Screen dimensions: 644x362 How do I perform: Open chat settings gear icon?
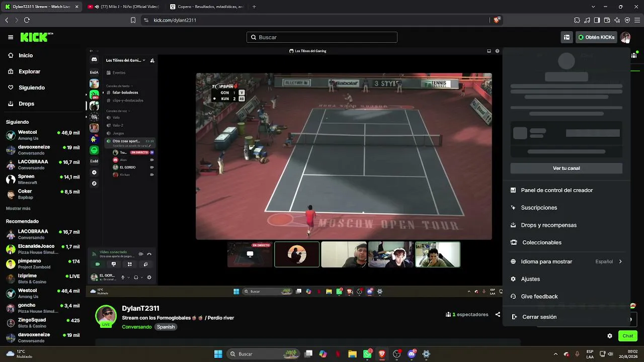click(610, 336)
